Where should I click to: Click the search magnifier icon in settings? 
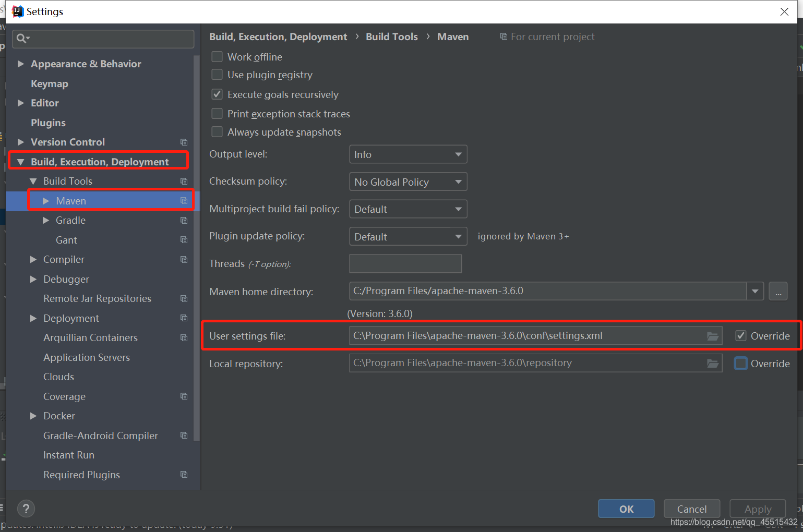(23, 38)
